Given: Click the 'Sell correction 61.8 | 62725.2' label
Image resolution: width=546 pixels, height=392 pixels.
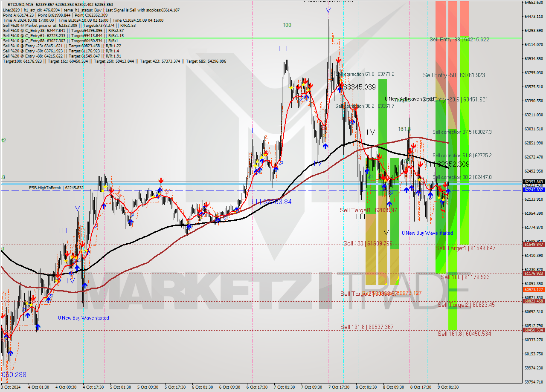Looking at the screenshot, I should pyautogui.click(x=462, y=156).
